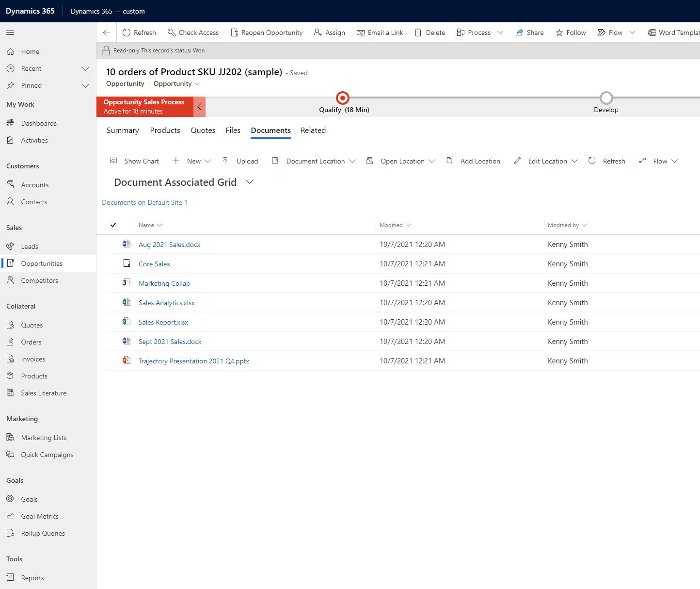Sort by the Modified column
This screenshot has height=589, width=700.
[x=395, y=225]
